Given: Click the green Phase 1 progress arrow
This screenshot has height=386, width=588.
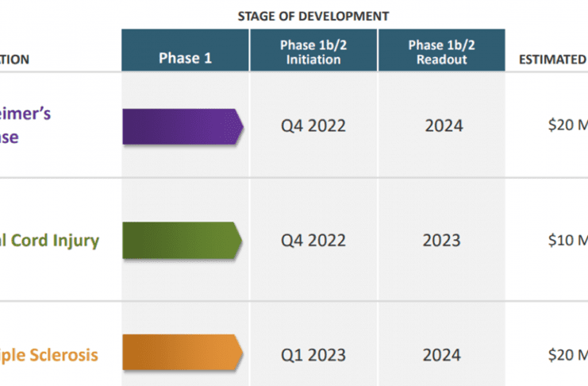Looking at the screenshot, I should tap(183, 241).
